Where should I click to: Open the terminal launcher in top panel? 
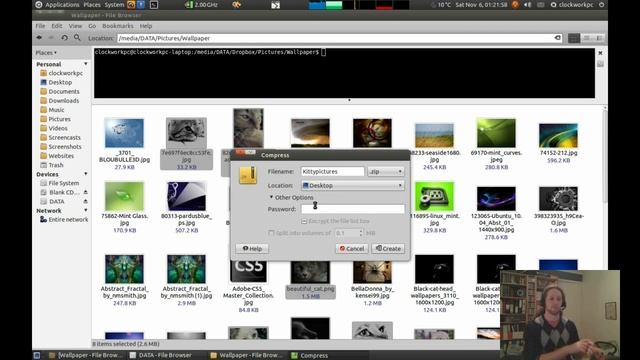[154, 5]
